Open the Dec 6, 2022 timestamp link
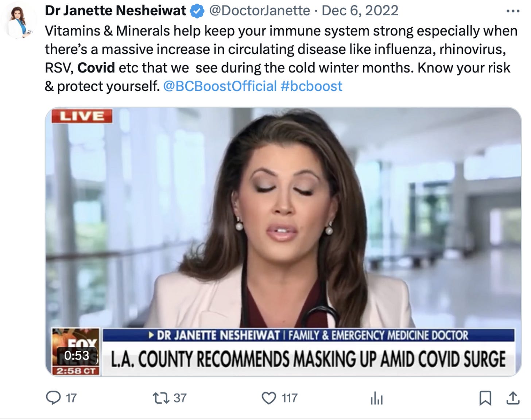 pos(360,11)
